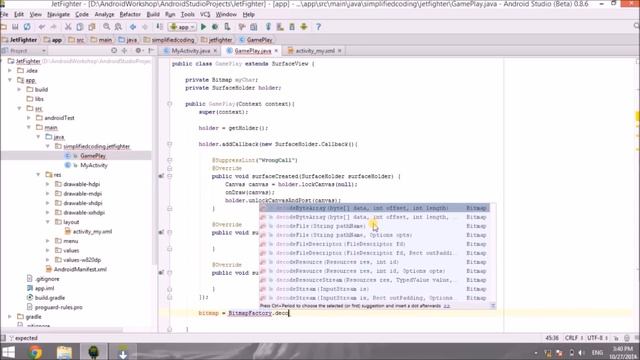Open the Project view dropdown

tap(24, 51)
